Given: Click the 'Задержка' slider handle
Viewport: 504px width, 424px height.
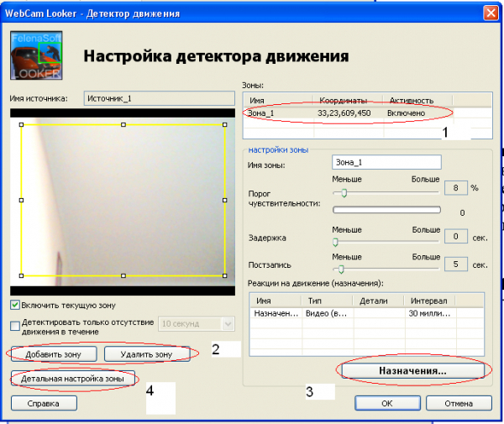Looking at the screenshot, I should coord(335,242).
